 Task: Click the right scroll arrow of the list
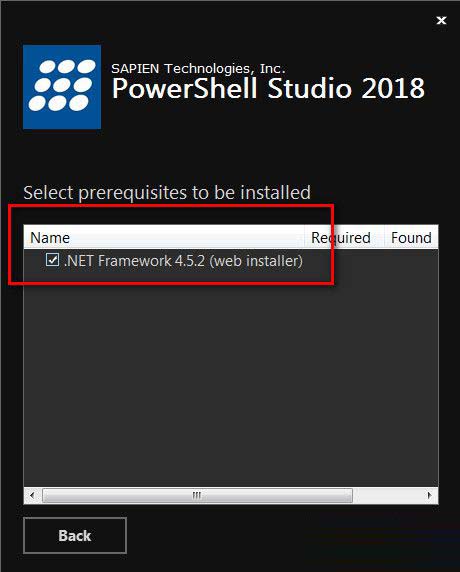tap(429, 495)
